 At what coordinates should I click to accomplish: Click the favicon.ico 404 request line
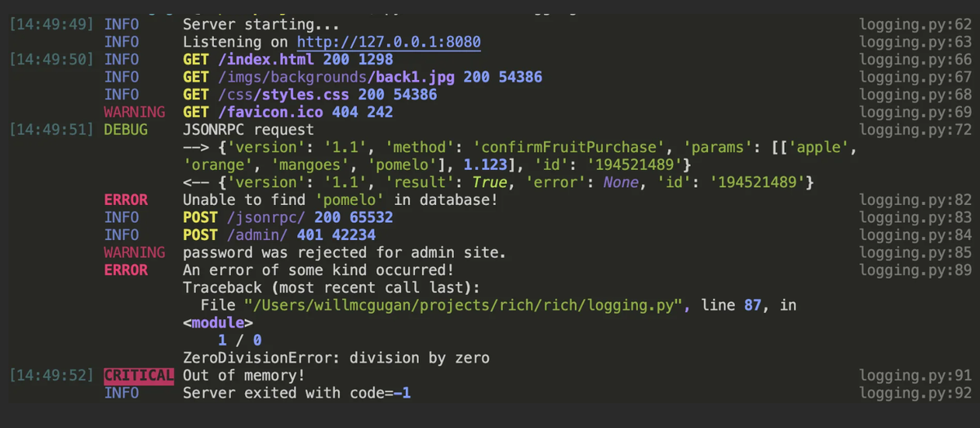coord(288,112)
